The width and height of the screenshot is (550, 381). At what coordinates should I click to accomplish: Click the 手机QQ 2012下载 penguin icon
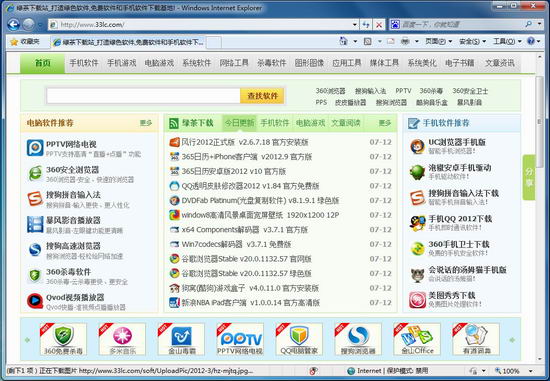click(x=417, y=223)
